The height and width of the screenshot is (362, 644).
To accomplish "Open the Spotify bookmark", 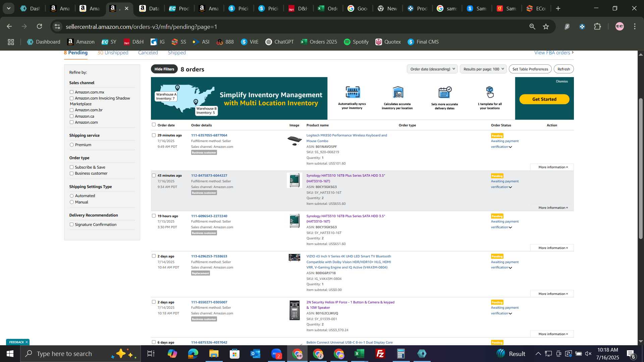I will click(x=356, y=42).
